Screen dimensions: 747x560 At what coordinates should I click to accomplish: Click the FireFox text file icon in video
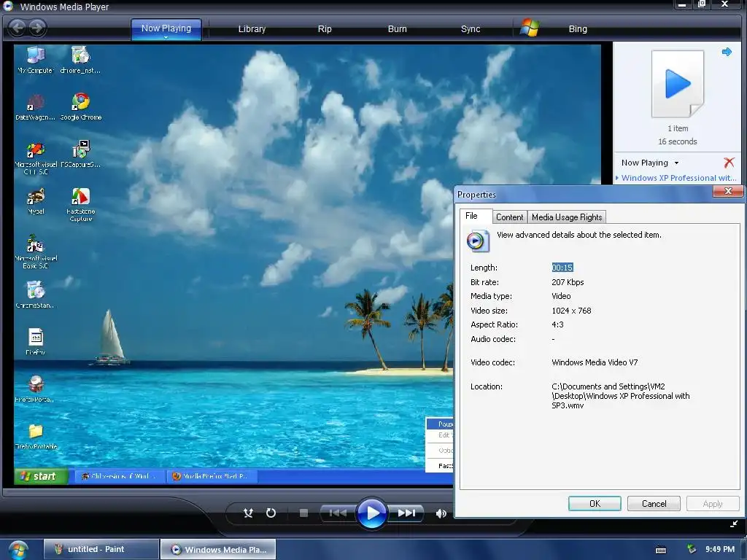coord(36,341)
